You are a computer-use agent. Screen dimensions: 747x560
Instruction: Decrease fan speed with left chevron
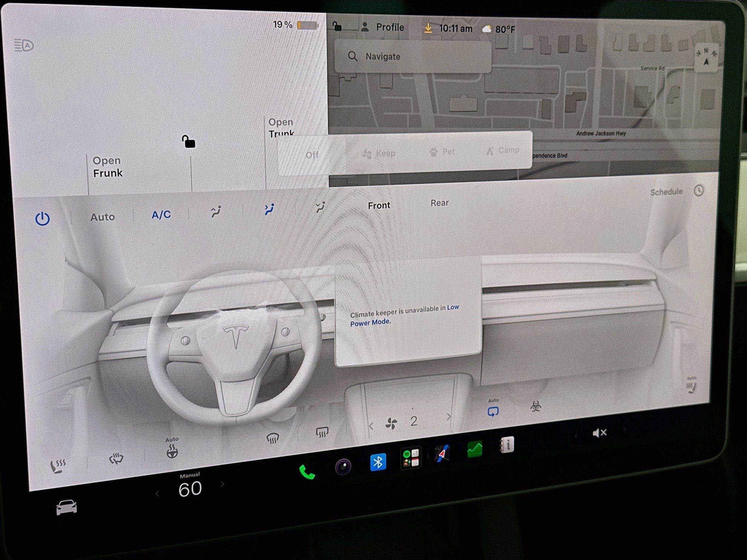pyautogui.click(x=371, y=426)
